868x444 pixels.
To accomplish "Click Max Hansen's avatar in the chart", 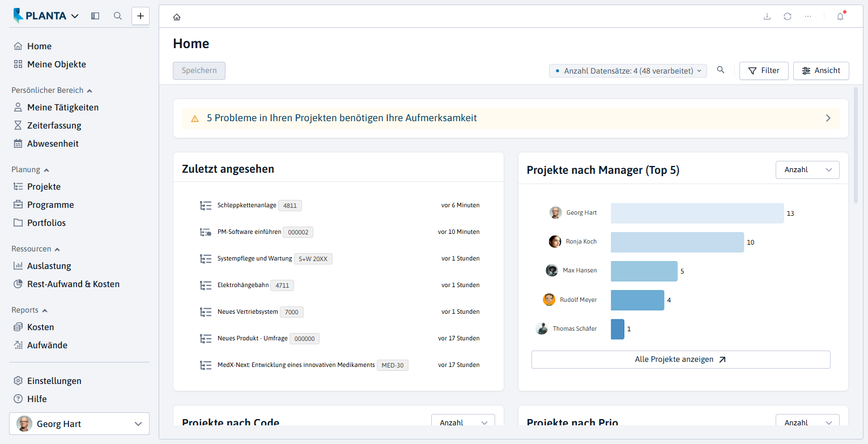I will 552,271.
